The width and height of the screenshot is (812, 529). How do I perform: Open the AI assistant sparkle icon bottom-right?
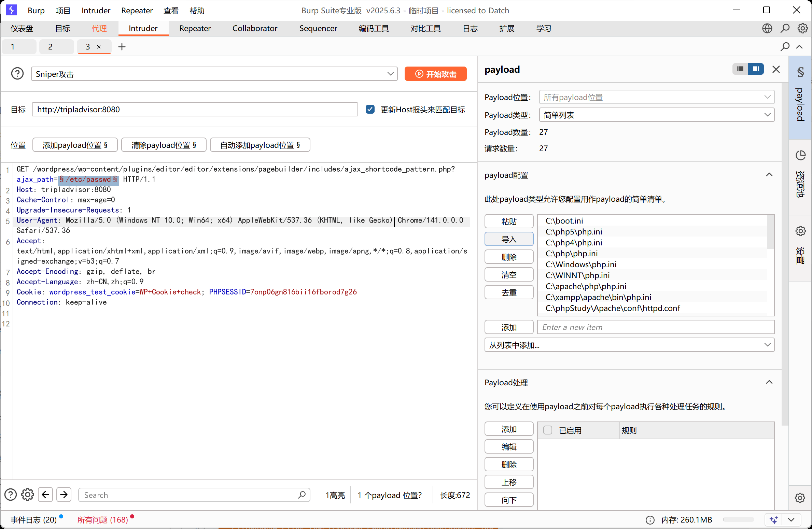774,520
